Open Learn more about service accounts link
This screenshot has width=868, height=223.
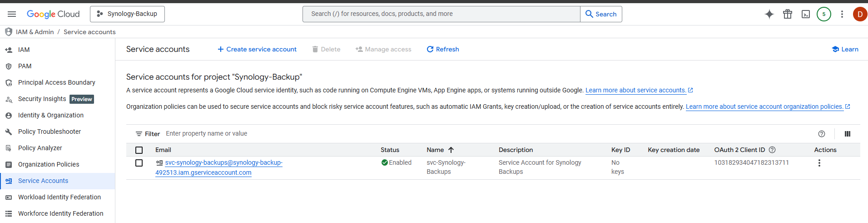[x=639, y=90]
